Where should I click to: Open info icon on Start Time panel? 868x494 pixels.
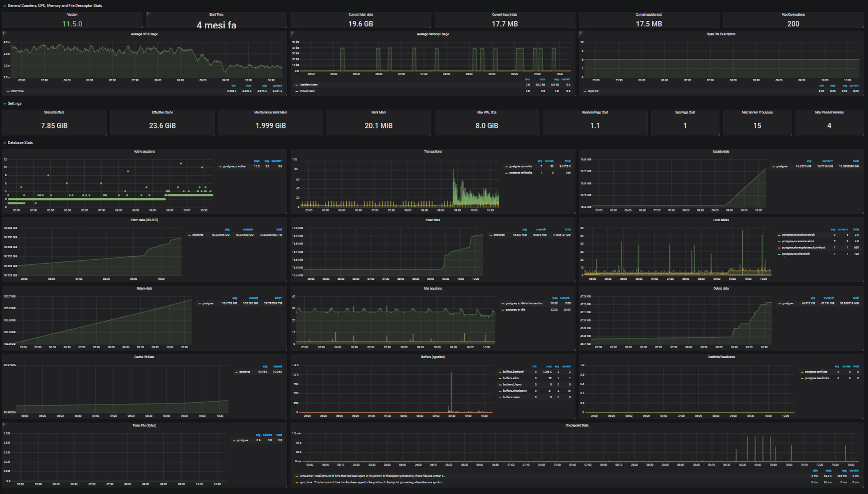148,14
